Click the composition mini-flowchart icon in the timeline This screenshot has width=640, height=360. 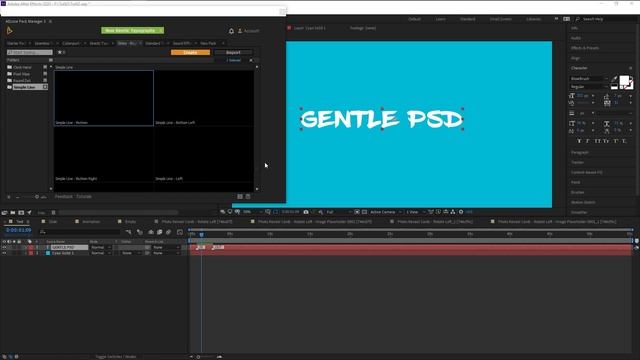tap(129, 232)
